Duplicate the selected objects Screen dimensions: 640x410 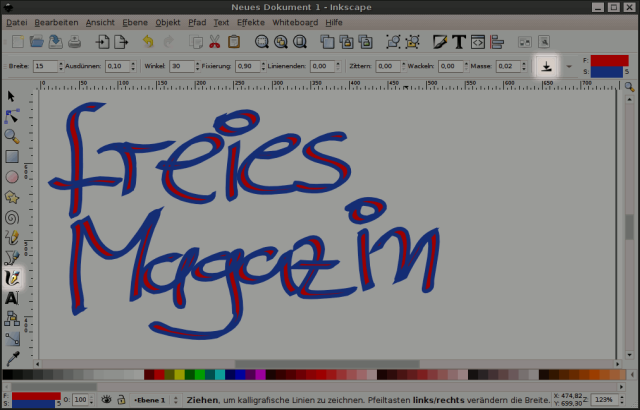327,42
